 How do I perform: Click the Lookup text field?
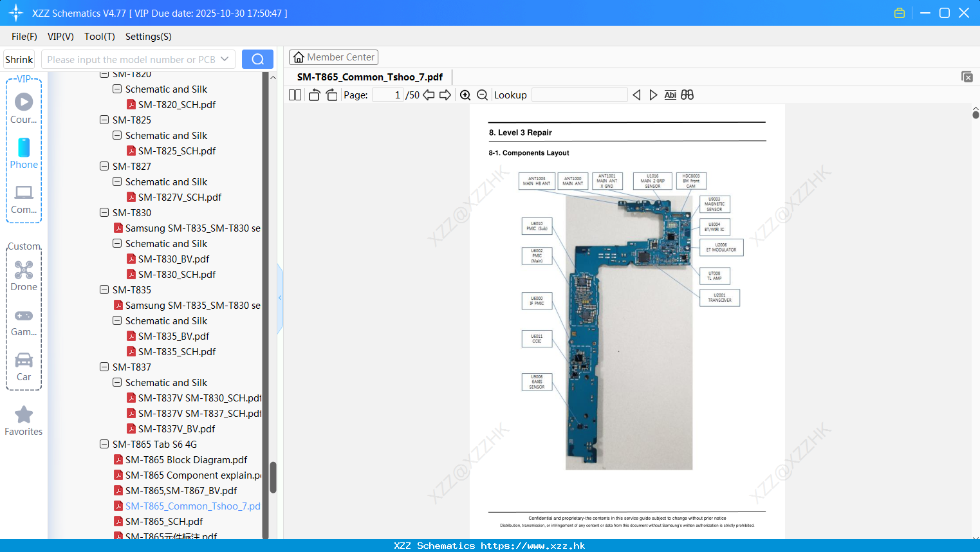click(x=580, y=95)
